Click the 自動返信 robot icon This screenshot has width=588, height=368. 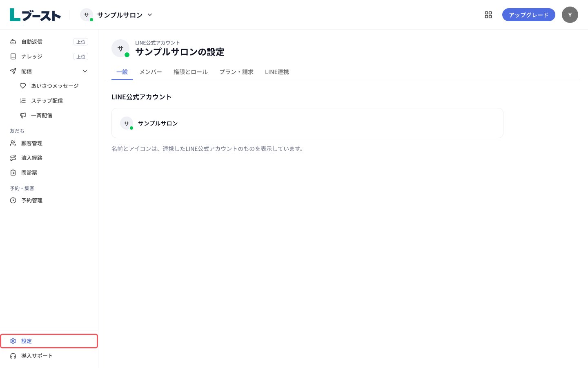point(13,42)
